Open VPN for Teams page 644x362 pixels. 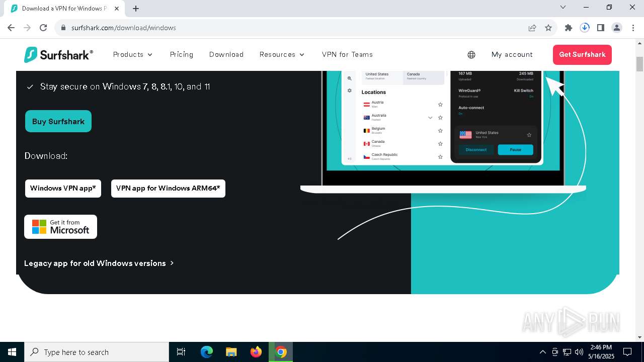click(x=347, y=54)
